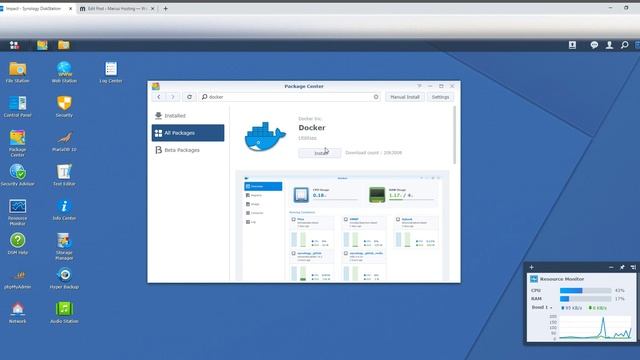Click the Docker screenshot preview

click(x=342, y=227)
